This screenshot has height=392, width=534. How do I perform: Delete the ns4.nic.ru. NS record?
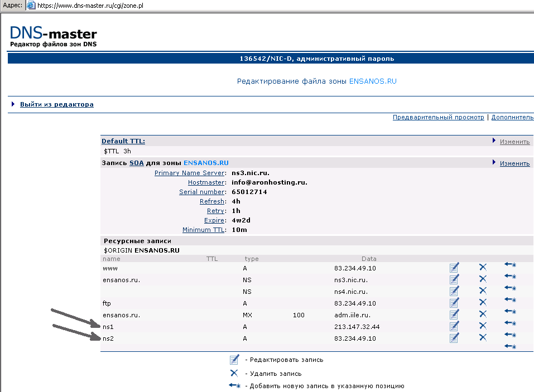pos(483,291)
